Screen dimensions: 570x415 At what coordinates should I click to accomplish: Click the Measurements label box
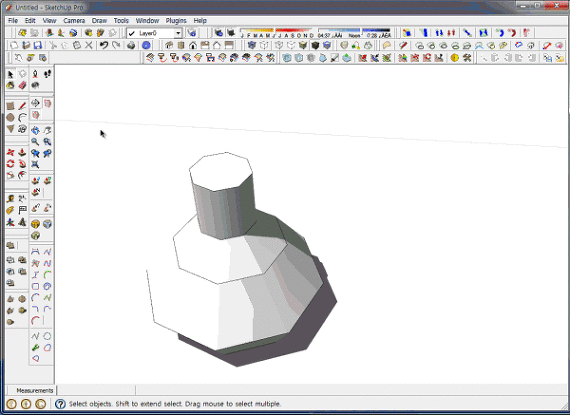35,391
